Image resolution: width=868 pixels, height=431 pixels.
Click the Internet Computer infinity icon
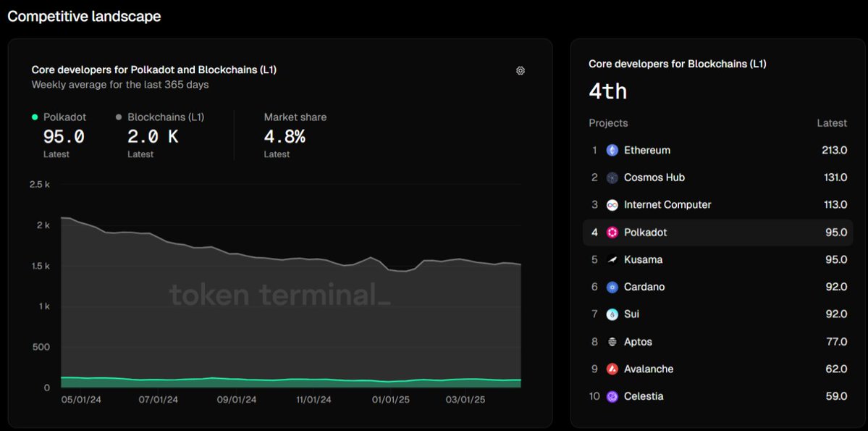612,204
